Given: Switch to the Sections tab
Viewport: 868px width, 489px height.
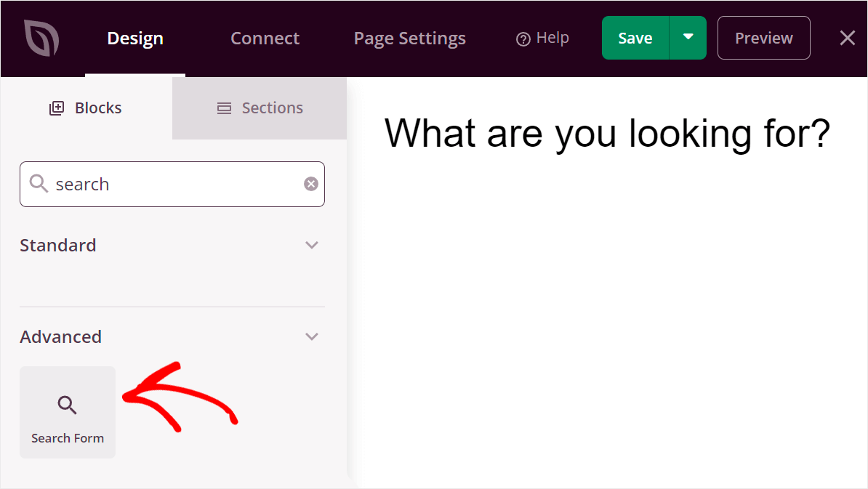Looking at the screenshot, I should point(260,108).
